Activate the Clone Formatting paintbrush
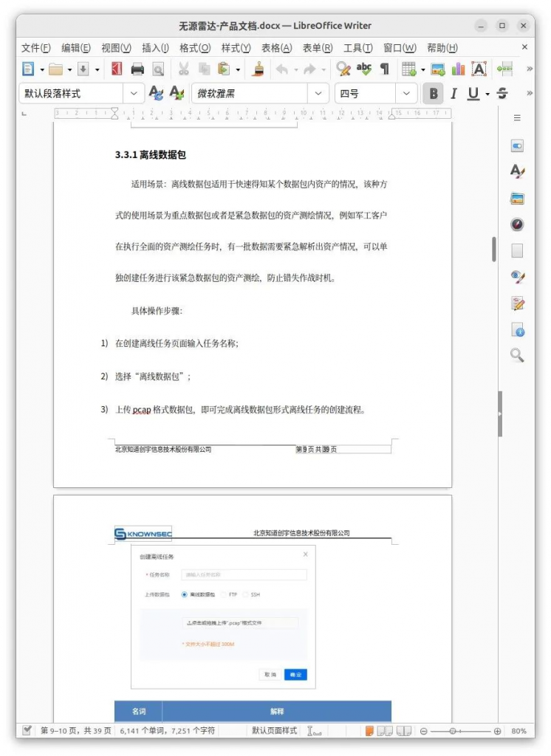551x756 pixels. coord(259,69)
